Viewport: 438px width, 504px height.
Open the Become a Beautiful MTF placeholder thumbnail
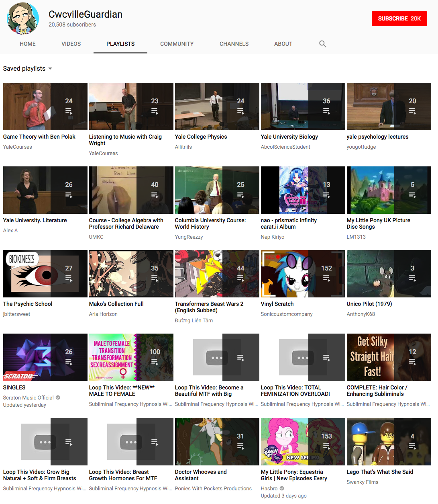(x=217, y=357)
